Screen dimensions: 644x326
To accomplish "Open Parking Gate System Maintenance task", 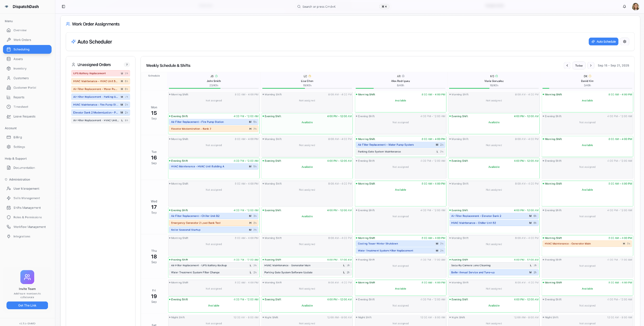I will [400, 152].
